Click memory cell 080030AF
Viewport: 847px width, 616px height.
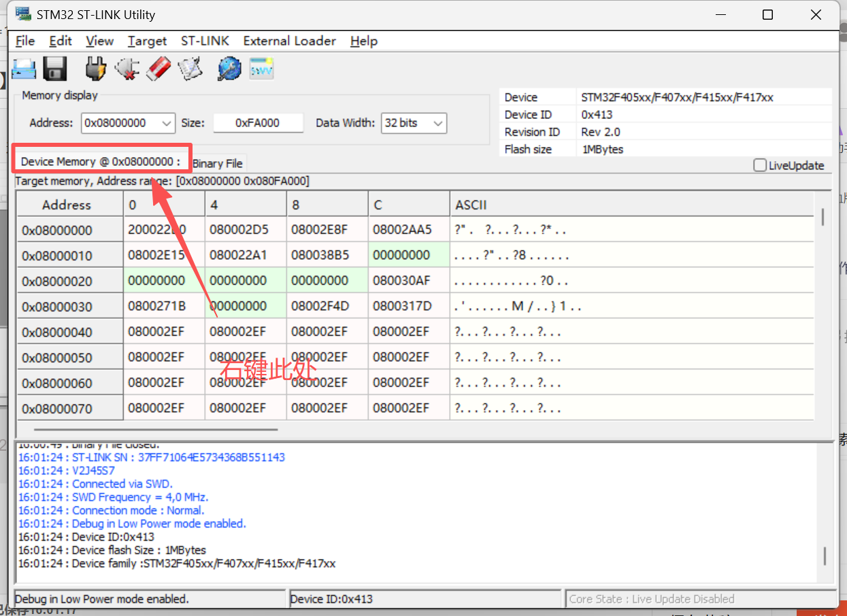409,281
